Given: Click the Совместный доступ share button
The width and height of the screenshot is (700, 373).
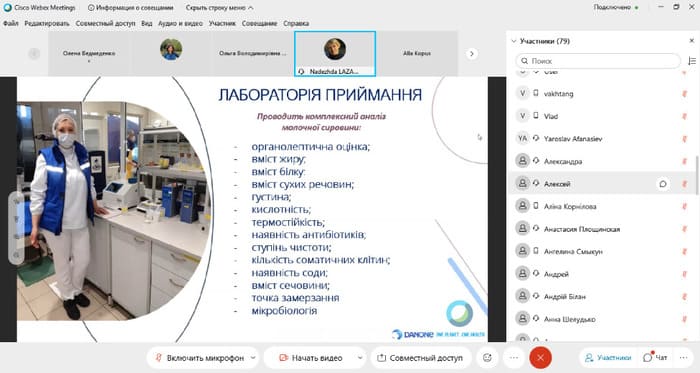Looking at the screenshot, I should tap(420, 358).
